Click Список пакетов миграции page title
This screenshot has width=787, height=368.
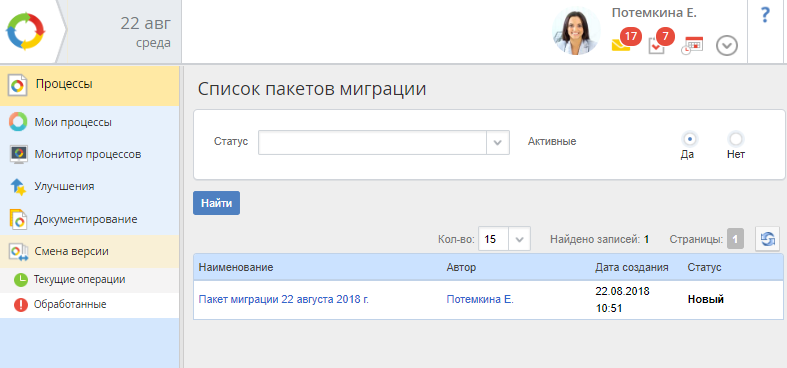[312, 89]
